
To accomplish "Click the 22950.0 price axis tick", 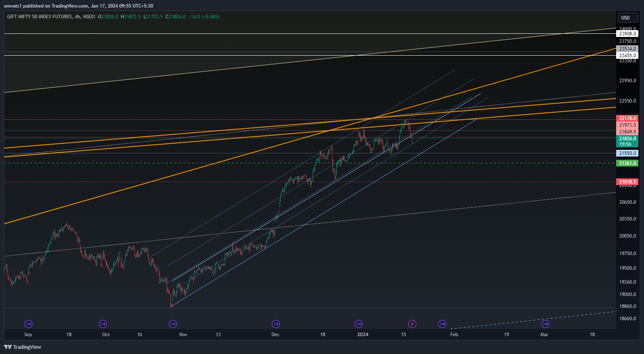I will tap(628, 81).
